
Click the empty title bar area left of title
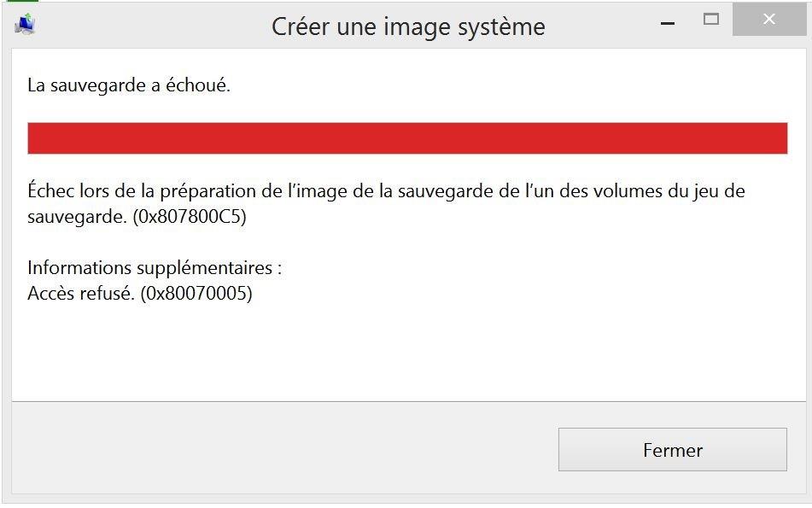[145, 26]
